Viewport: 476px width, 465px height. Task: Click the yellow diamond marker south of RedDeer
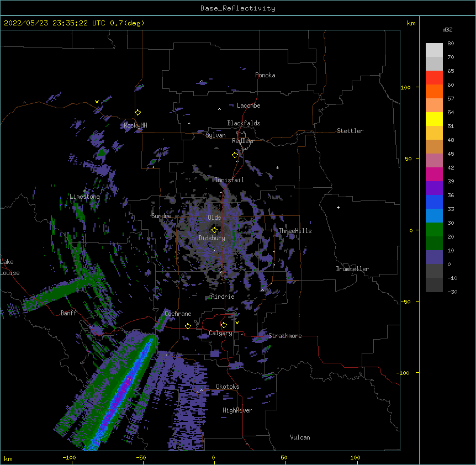tap(235, 155)
